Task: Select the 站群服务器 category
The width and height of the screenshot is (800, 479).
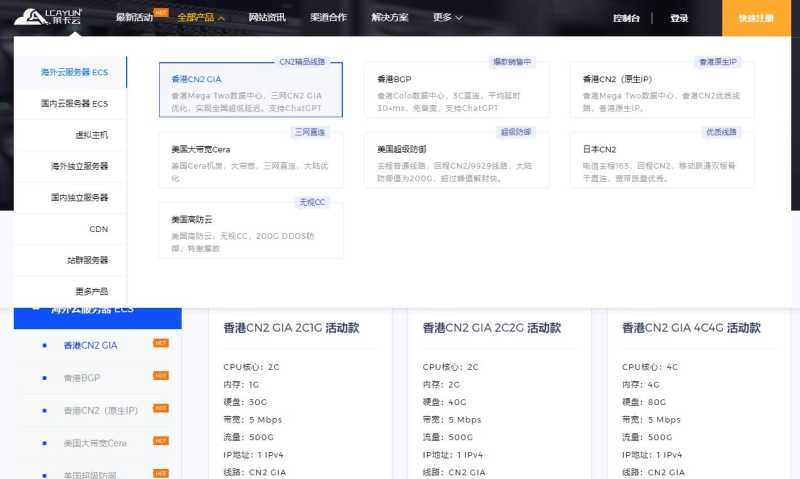Action: [70, 260]
